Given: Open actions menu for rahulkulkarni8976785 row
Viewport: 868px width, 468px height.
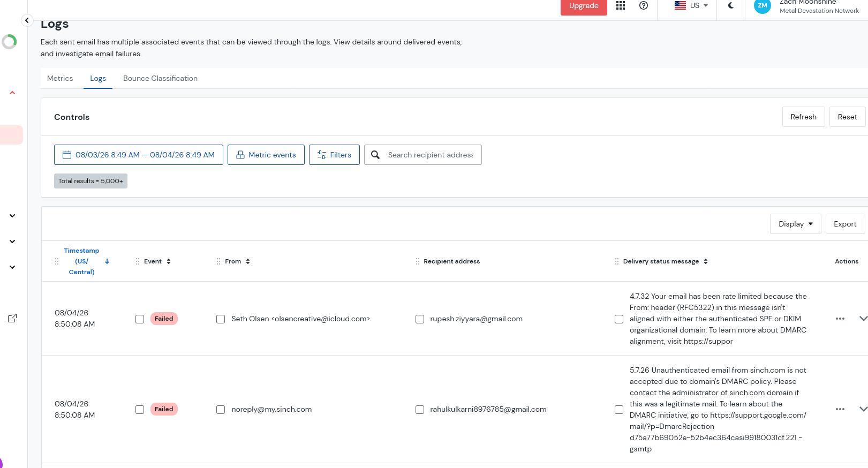Looking at the screenshot, I should coord(840,409).
